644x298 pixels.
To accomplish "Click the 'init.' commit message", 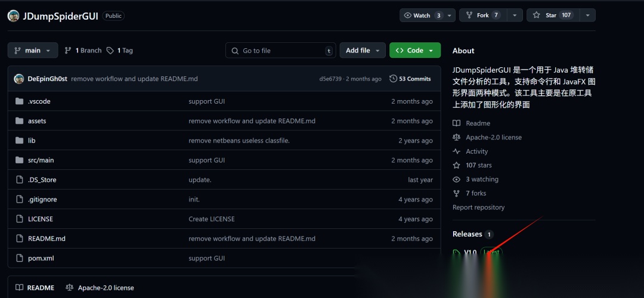I will [x=194, y=200].
